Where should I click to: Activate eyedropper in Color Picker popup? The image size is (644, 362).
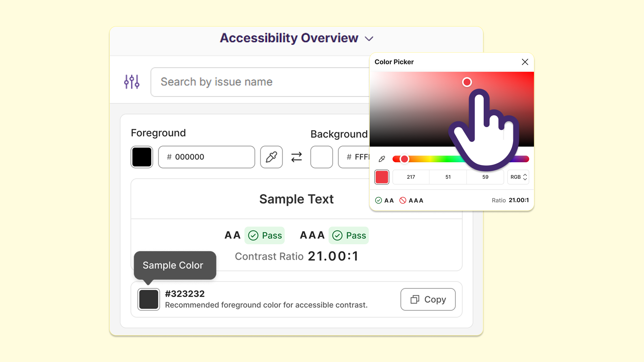(382, 159)
